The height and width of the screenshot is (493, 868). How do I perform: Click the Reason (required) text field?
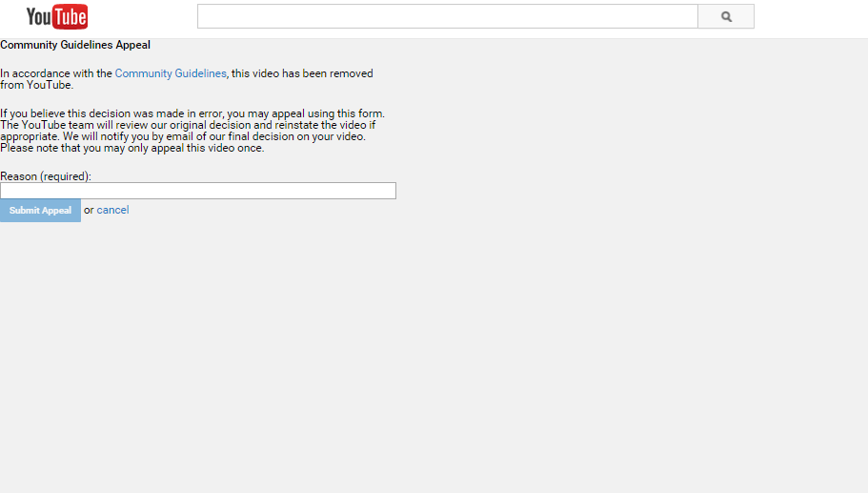pyautogui.click(x=198, y=191)
